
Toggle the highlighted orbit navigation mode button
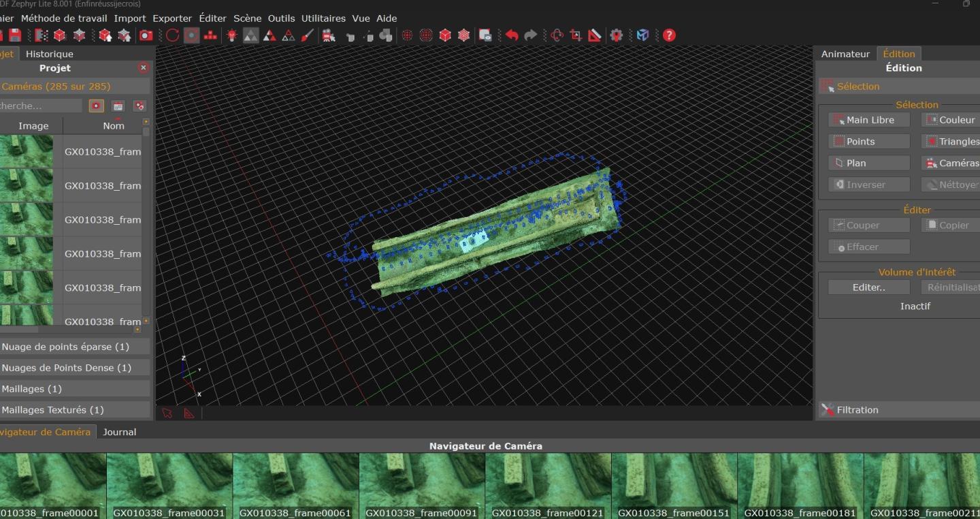[192, 35]
